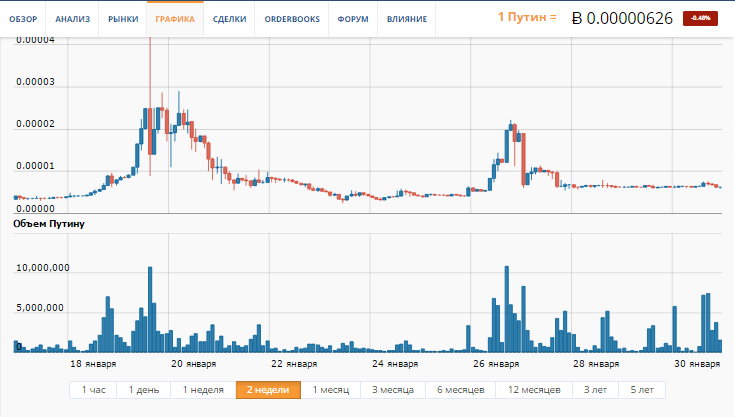735x417 pixels.
Task: Set chart range to 1 час
Action: [93, 390]
